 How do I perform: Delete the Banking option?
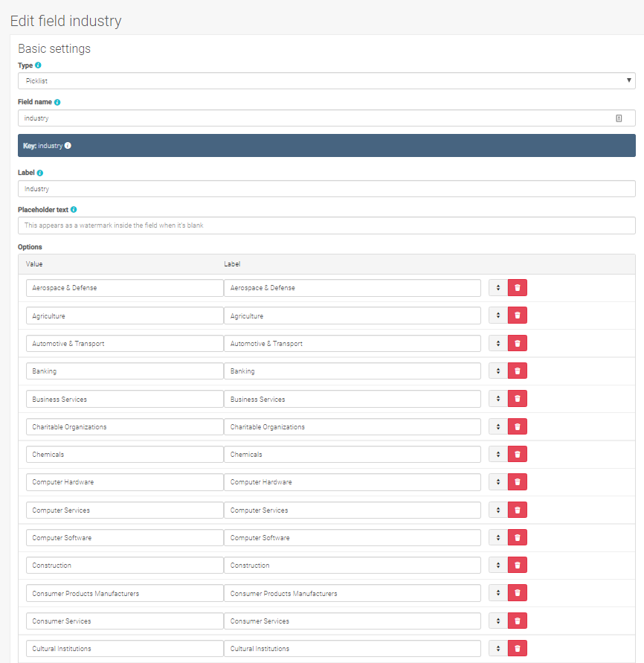[518, 371]
